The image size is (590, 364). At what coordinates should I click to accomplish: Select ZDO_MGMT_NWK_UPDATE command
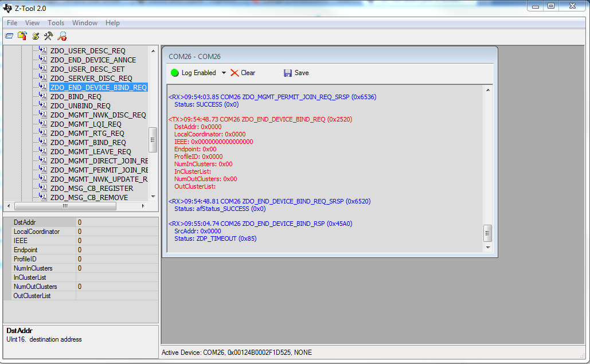pyautogui.click(x=99, y=179)
